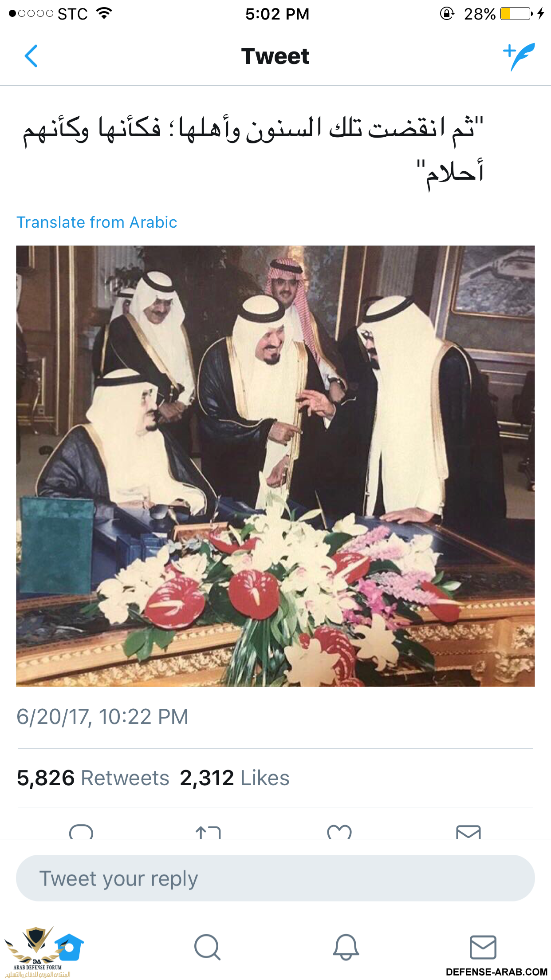View the 5,826 Retweets list
Screen dimensions: 551x980
pyautogui.click(x=93, y=778)
